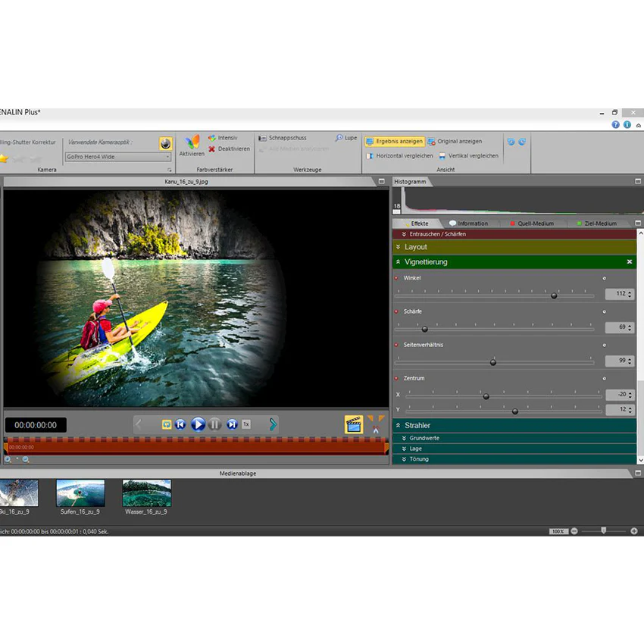This screenshot has width=644, height=644.
Task: Switch to Original anzeigen view
Action: (x=455, y=141)
